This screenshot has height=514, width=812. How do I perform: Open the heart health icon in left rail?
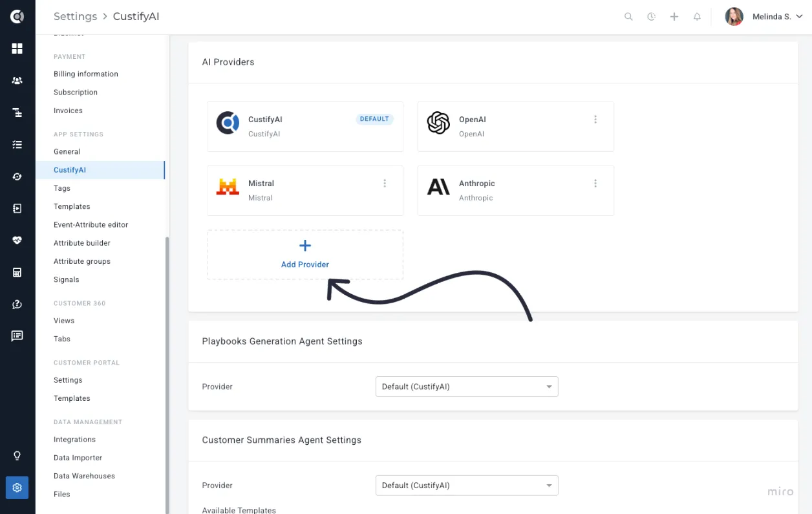17,241
